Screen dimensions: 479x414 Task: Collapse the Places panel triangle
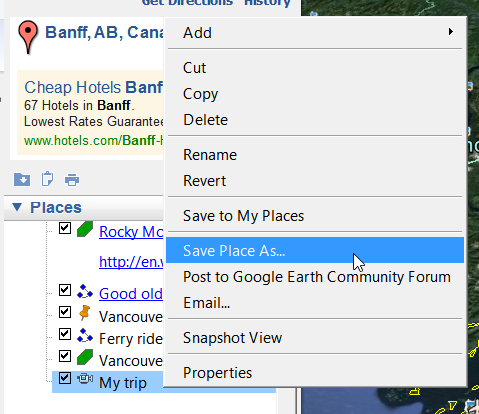point(17,207)
